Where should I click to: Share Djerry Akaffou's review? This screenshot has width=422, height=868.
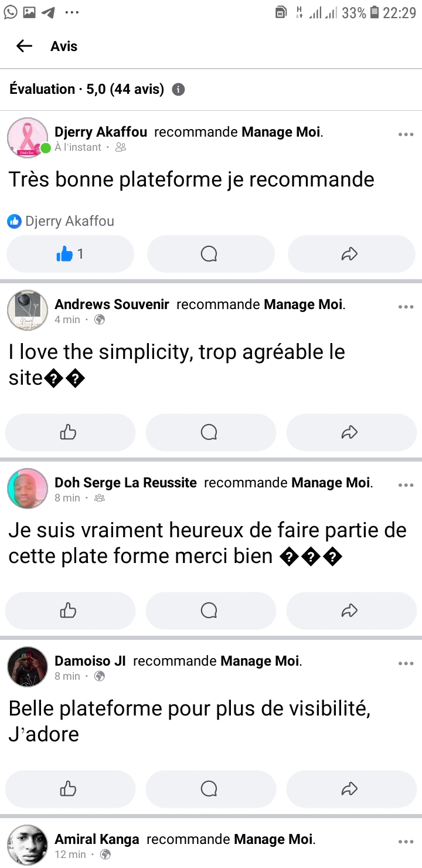tap(350, 254)
